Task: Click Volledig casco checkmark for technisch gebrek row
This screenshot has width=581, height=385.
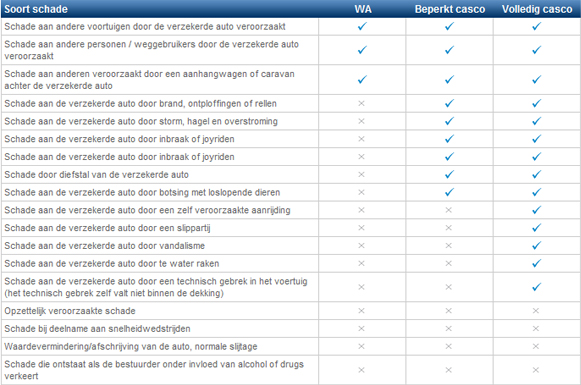Action: 536,287
